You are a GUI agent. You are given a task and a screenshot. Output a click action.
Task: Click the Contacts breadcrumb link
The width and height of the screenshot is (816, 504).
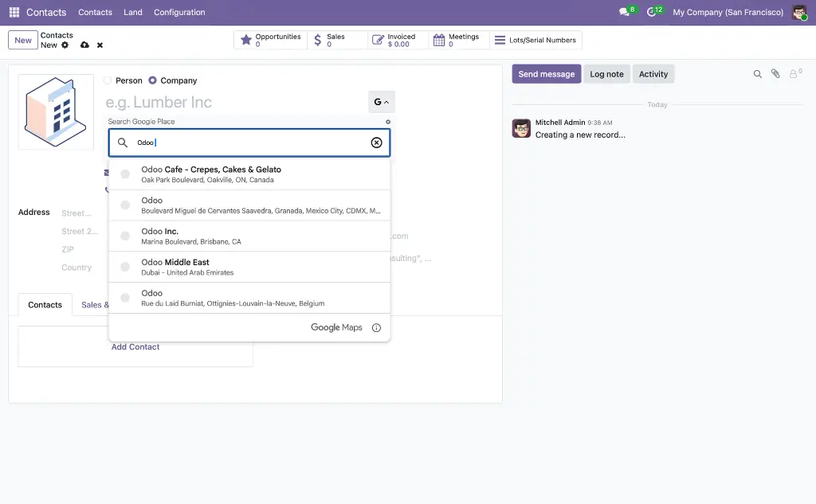[x=57, y=35]
